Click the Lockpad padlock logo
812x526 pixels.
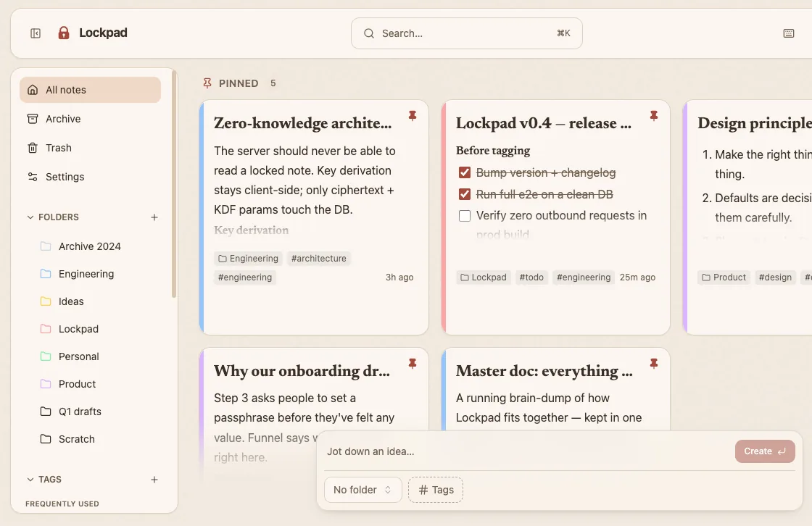pyautogui.click(x=64, y=33)
